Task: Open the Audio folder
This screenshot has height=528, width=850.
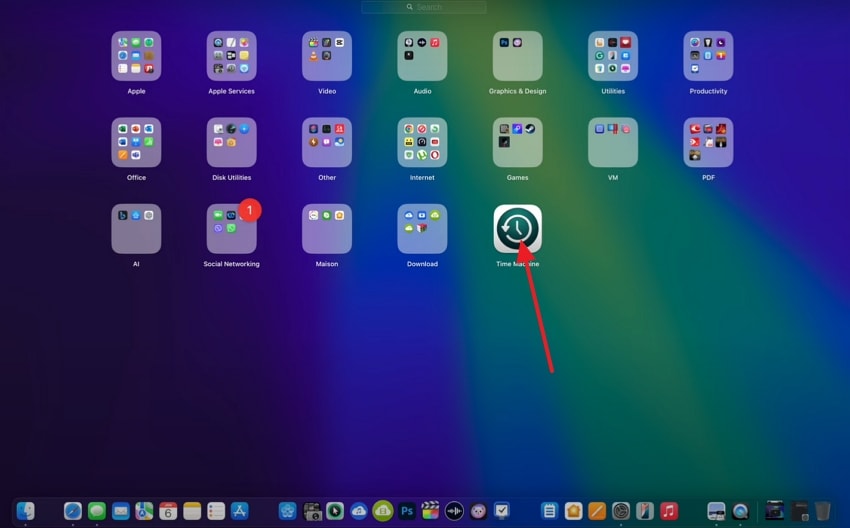Action: pos(422,56)
